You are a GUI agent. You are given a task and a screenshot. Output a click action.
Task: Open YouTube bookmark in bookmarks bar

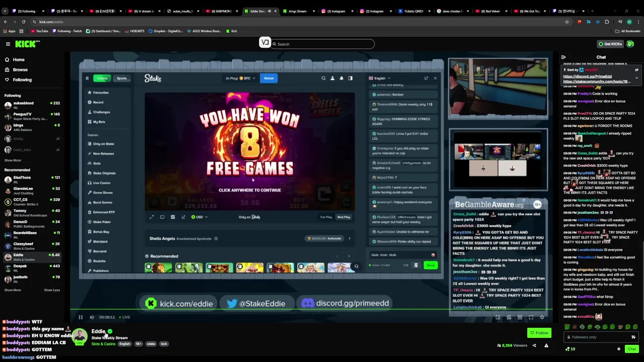[39, 31]
